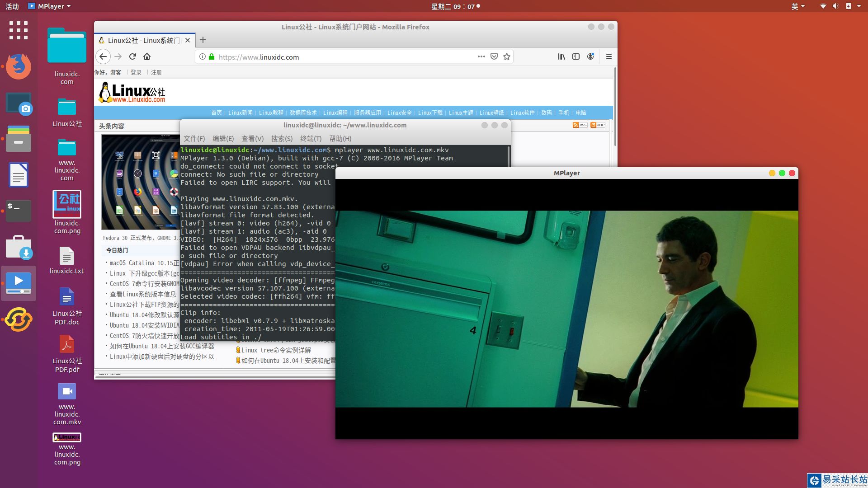Click Linux教程 navigation link
Screen dimensions: 868x488
(271, 113)
